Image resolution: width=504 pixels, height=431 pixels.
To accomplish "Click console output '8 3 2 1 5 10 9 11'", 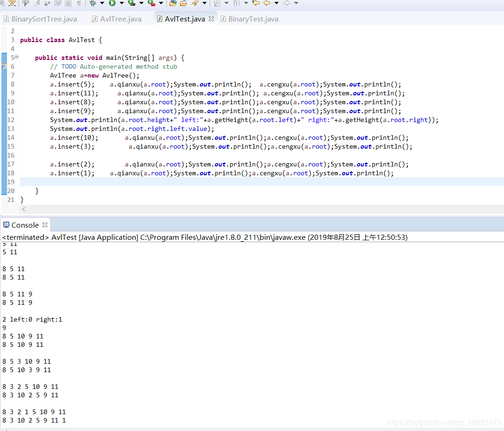I will click(34, 412).
